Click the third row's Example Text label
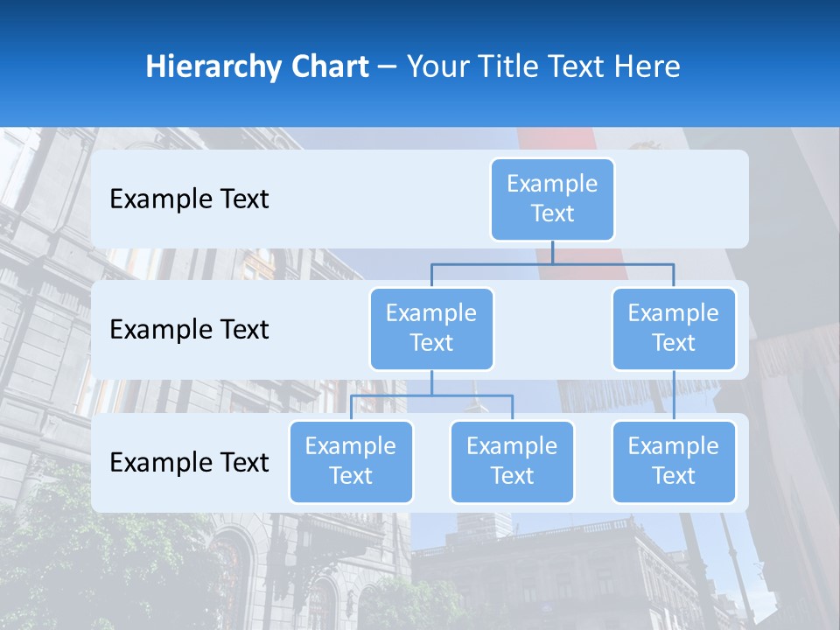 point(189,462)
